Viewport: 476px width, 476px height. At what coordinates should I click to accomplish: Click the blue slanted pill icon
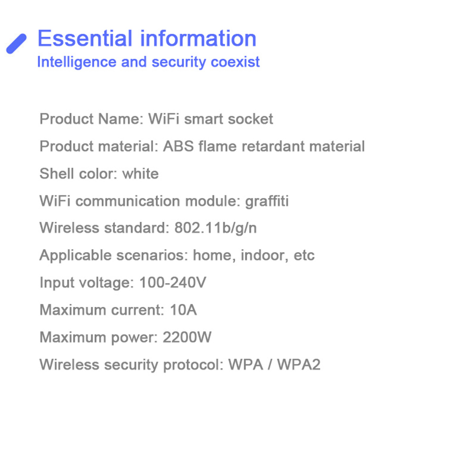coord(16,44)
